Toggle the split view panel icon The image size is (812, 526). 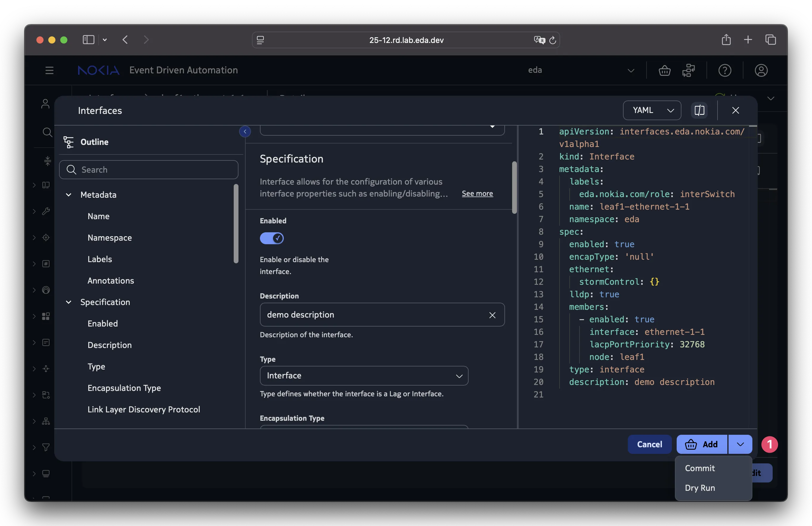pyautogui.click(x=699, y=110)
